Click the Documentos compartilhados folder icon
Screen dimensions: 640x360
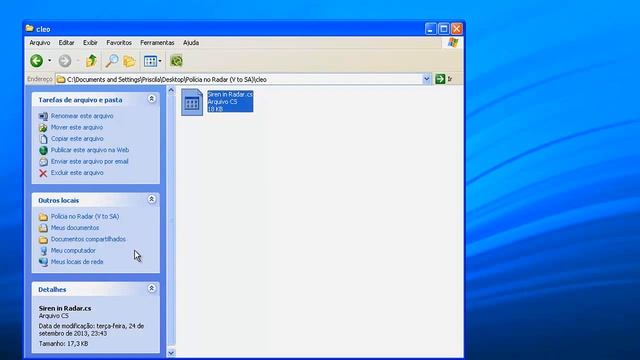coord(43,240)
